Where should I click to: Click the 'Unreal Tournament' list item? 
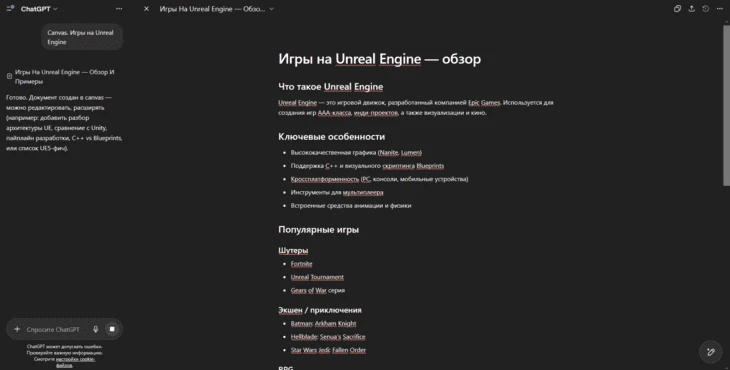[x=317, y=277]
